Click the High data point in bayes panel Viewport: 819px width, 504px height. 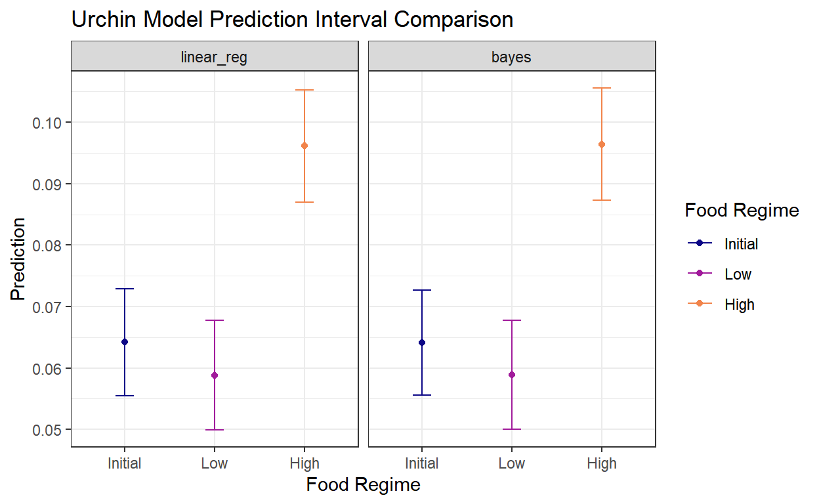pos(602,144)
